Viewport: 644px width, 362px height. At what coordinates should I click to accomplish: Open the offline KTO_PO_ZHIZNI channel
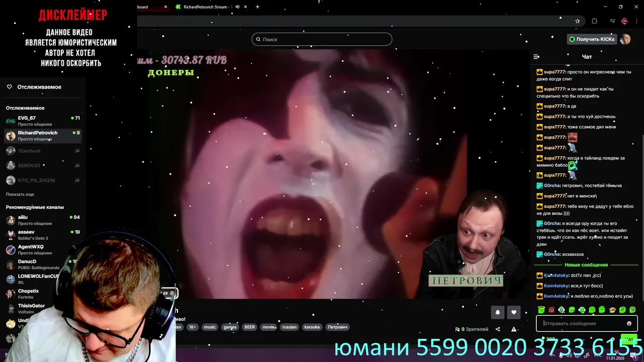coord(43,180)
